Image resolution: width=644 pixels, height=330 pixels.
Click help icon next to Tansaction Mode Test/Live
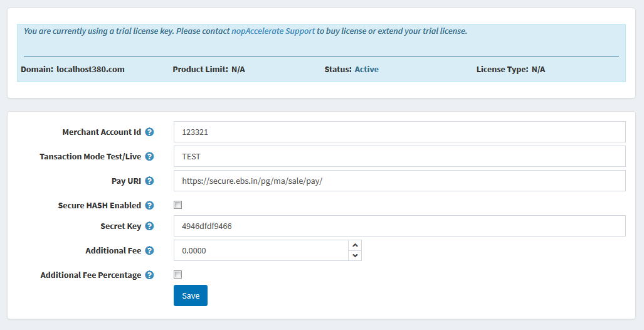coord(149,157)
